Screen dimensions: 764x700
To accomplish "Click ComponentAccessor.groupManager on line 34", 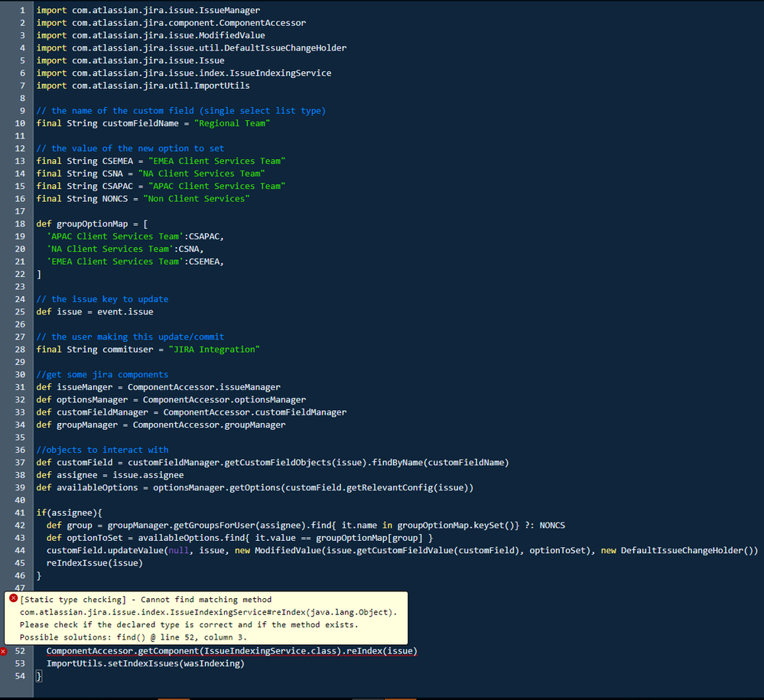I will point(209,425).
